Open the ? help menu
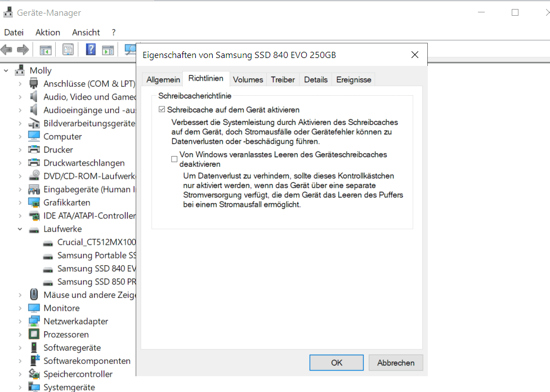 (x=114, y=32)
